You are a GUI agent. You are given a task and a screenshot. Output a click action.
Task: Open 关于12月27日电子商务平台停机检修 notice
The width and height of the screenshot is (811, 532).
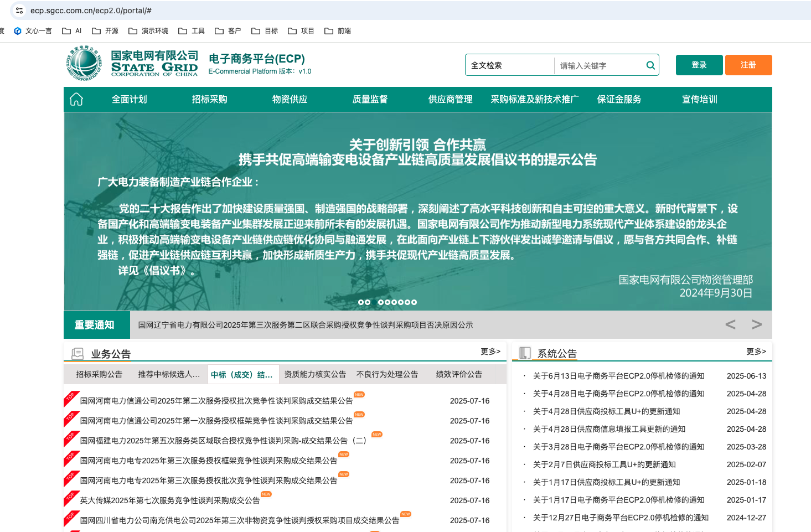click(621, 518)
